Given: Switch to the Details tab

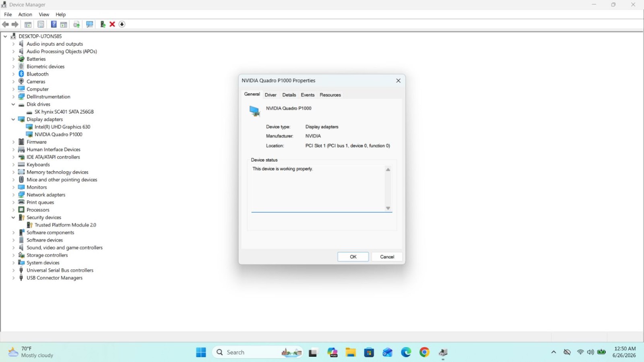Looking at the screenshot, I should coord(289,95).
